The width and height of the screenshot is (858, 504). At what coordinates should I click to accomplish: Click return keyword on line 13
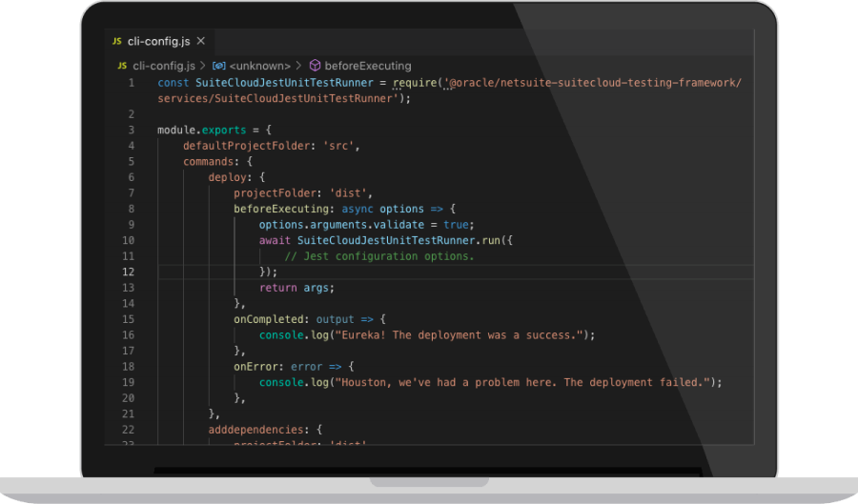click(278, 288)
